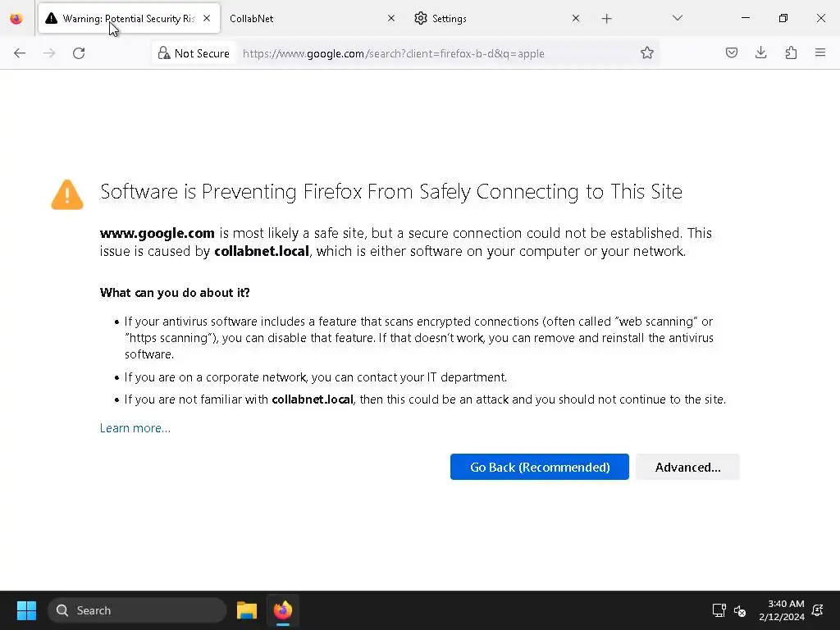The width and height of the screenshot is (840, 630).
Task: Click the taskbar Search box
Action: pos(137,610)
